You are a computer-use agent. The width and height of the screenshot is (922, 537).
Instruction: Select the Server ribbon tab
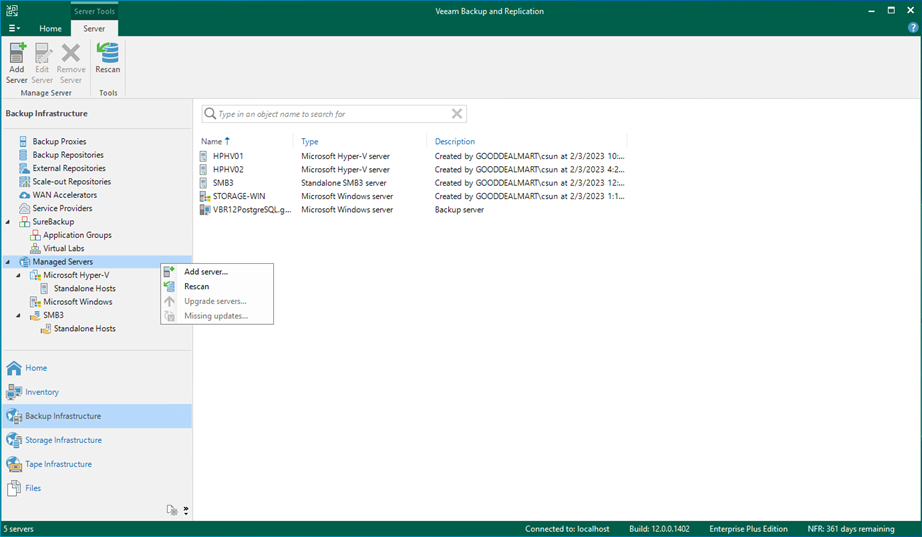tap(94, 28)
